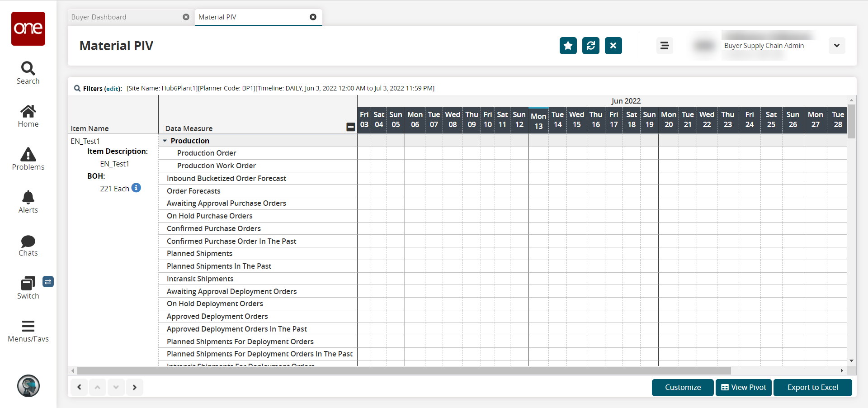Refresh the Material PIV report
Viewport: 868px width, 408px height.
pyautogui.click(x=590, y=46)
